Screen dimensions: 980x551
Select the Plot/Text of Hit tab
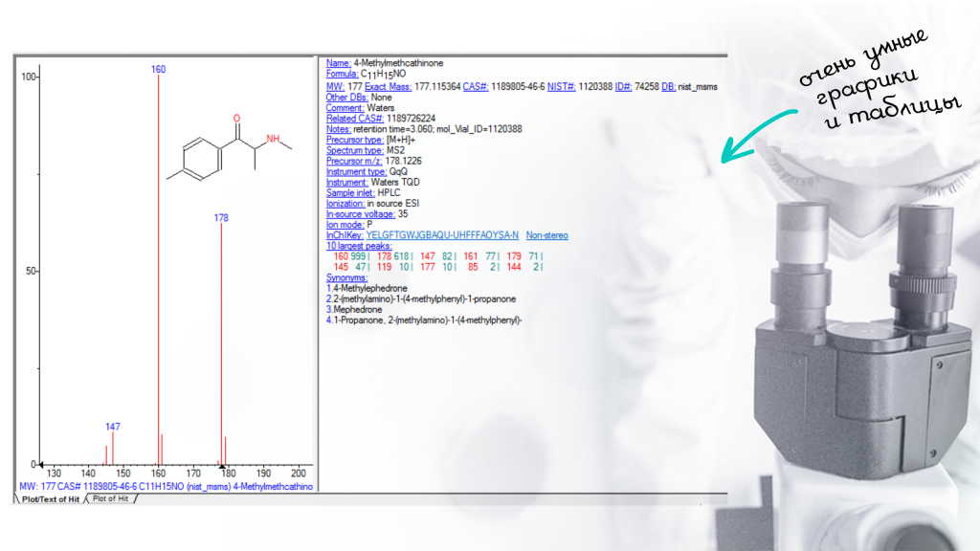(x=51, y=498)
